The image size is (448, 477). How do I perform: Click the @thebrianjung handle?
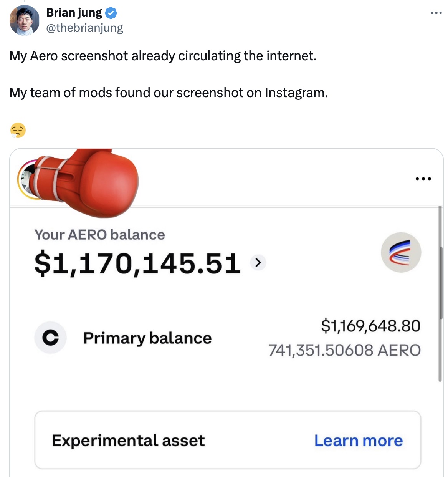pyautogui.click(x=84, y=27)
